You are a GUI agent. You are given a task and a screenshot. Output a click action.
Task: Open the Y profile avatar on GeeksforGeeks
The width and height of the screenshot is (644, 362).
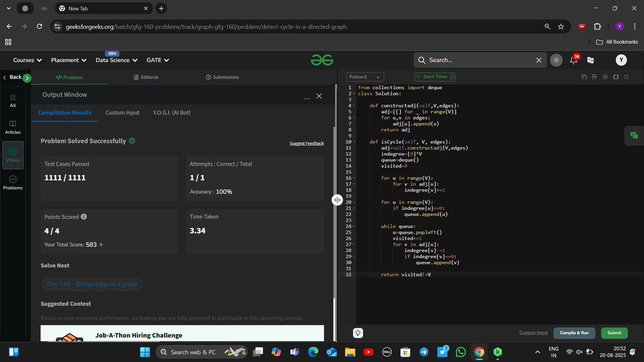pyautogui.click(x=621, y=60)
